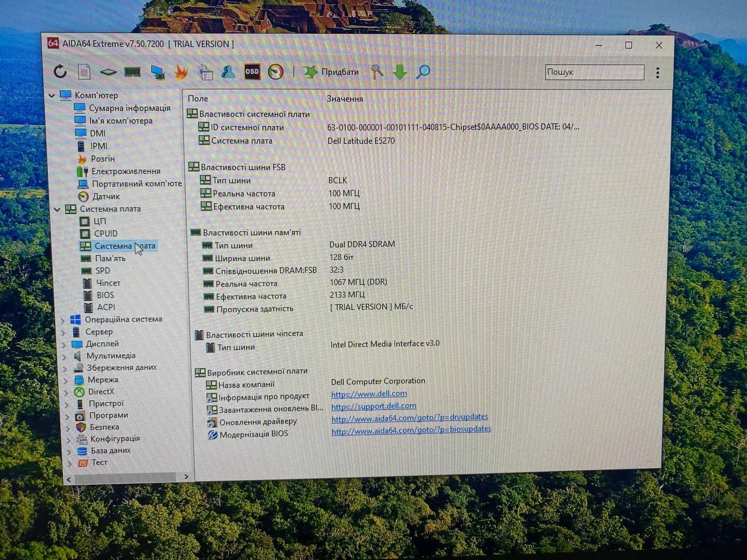Select the SPD tree item
Viewport: 747px width, 560px height.
(103, 271)
